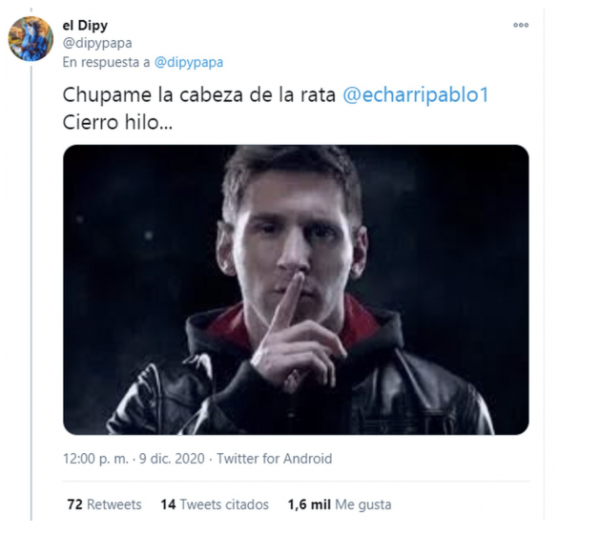Screen dimensions: 600x535
Task: Open the @echarripablo1 mention
Action: click(416, 95)
